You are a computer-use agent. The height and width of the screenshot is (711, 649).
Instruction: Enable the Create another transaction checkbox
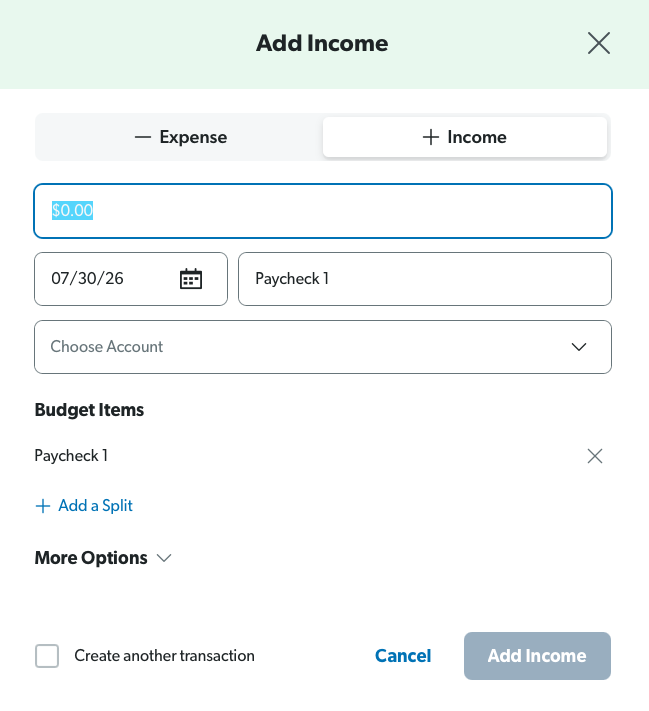click(47, 656)
